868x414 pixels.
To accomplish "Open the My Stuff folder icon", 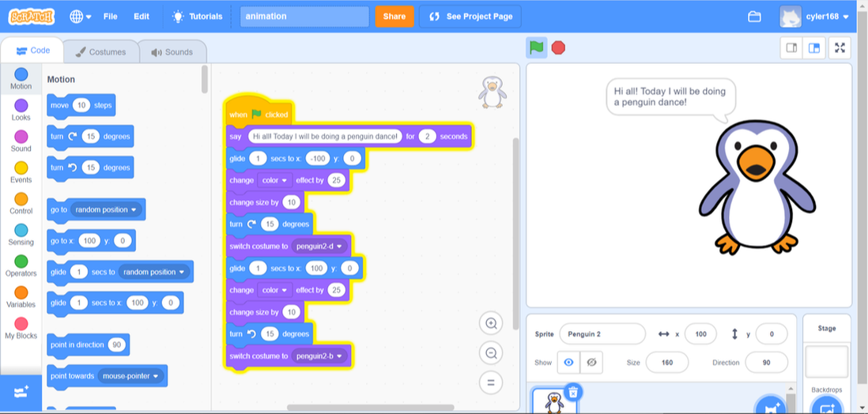I will point(754,16).
